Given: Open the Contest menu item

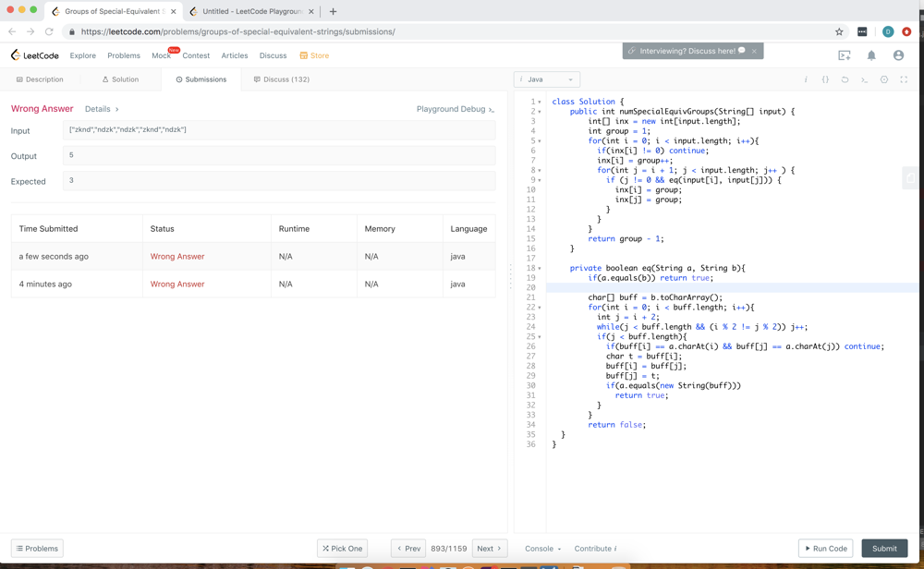Looking at the screenshot, I should pyautogui.click(x=196, y=55).
